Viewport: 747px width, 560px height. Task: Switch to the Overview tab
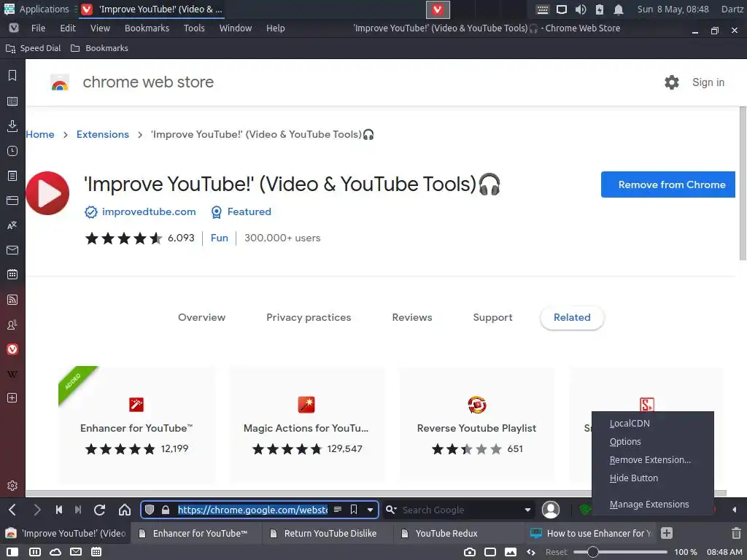click(201, 318)
